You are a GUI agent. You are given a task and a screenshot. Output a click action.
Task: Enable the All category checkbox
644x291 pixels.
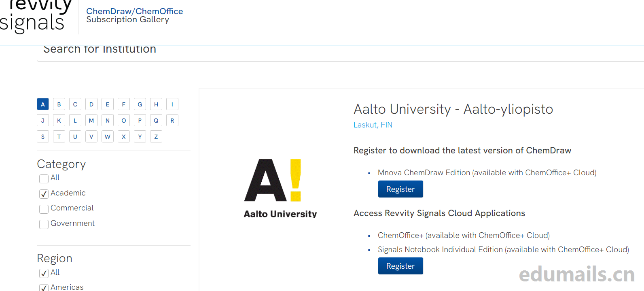44,178
